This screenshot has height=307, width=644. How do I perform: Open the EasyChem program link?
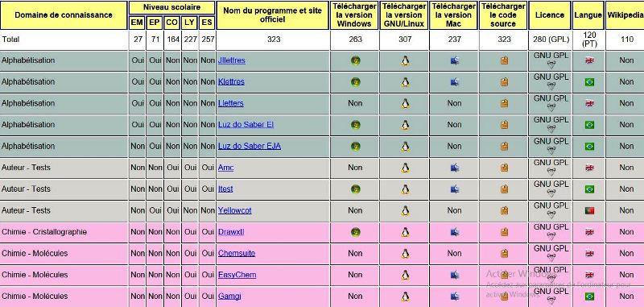pyautogui.click(x=237, y=274)
